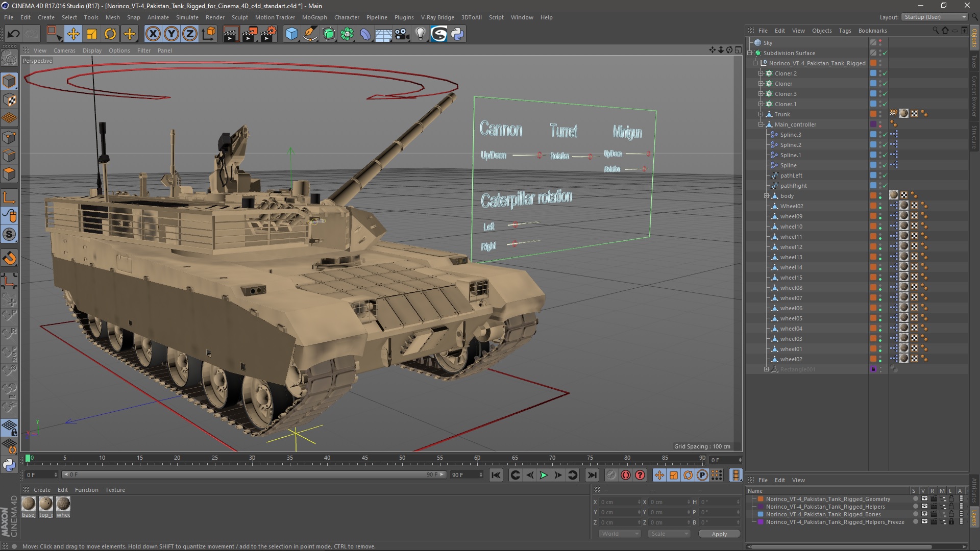Click Bones layer color swatch
This screenshot has height=551, width=980.
761,514
